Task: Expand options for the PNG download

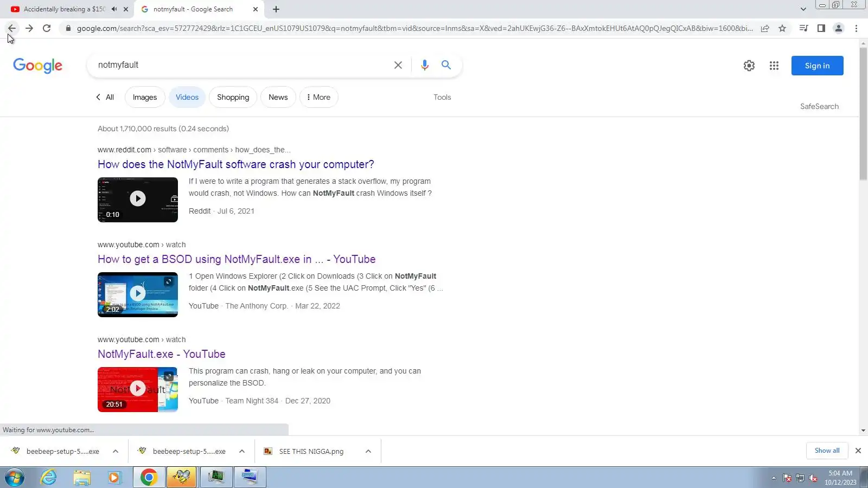Action: pos(368,451)
